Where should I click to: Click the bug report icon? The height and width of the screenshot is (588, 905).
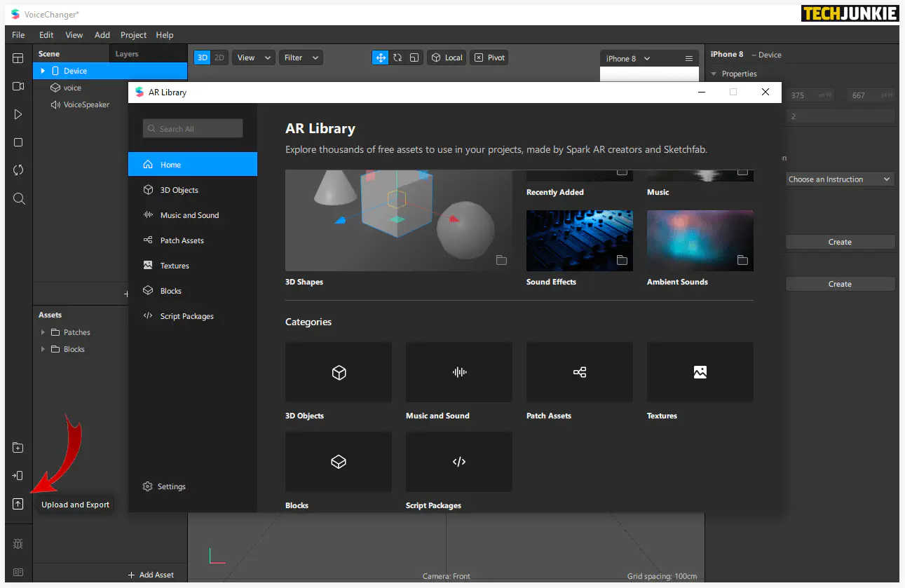18,544
